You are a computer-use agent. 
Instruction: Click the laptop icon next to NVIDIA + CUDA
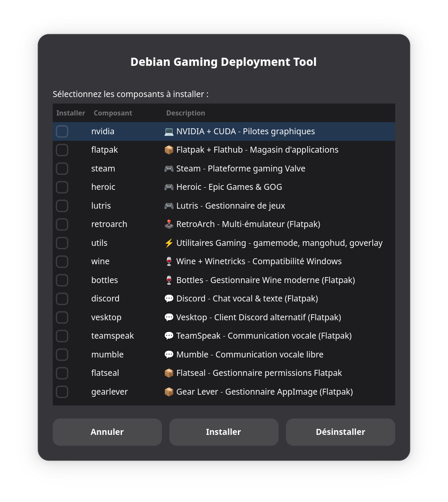[x=169, y=131]
